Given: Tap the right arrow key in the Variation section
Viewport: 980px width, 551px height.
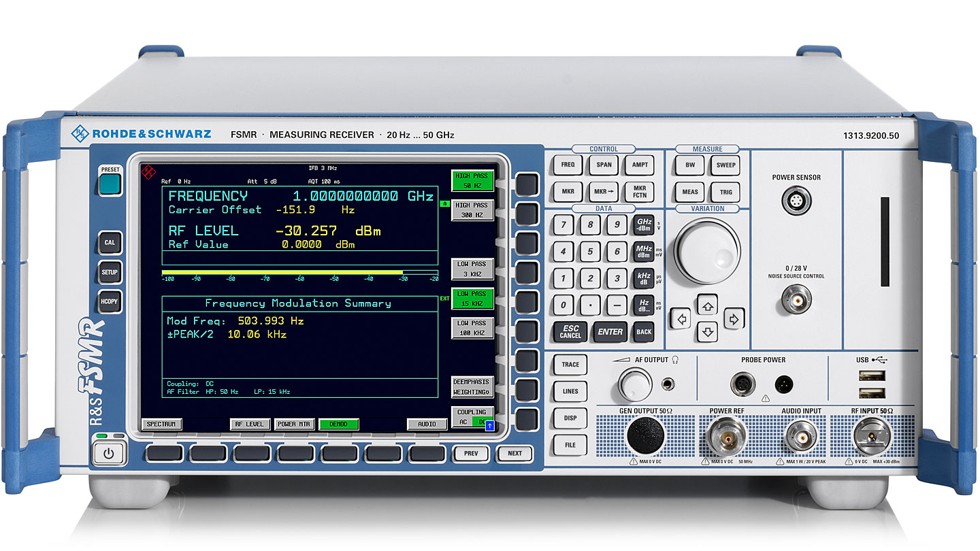Looking at the screenshot, I should (733, 318).
